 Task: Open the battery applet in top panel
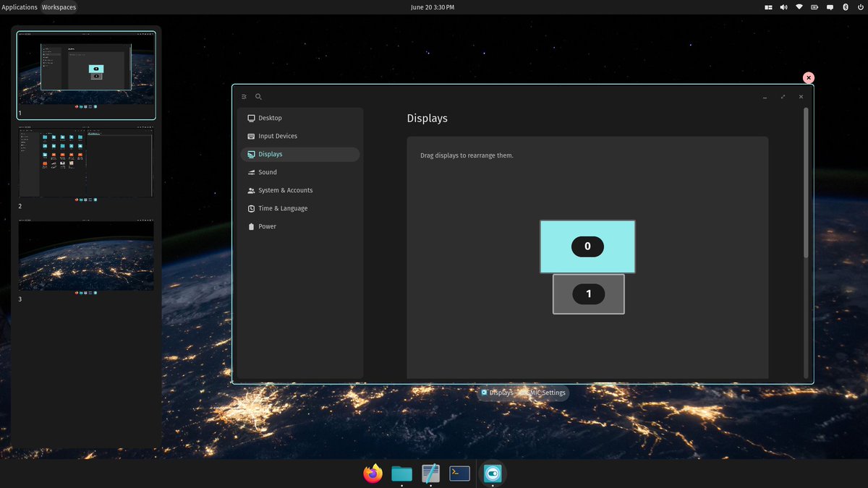(x=814, y=7)
